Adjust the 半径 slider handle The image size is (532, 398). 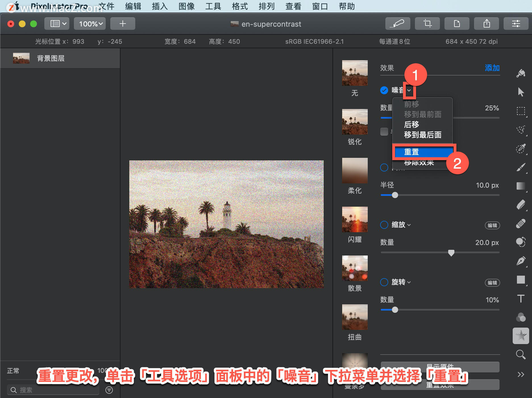[395, 195]
